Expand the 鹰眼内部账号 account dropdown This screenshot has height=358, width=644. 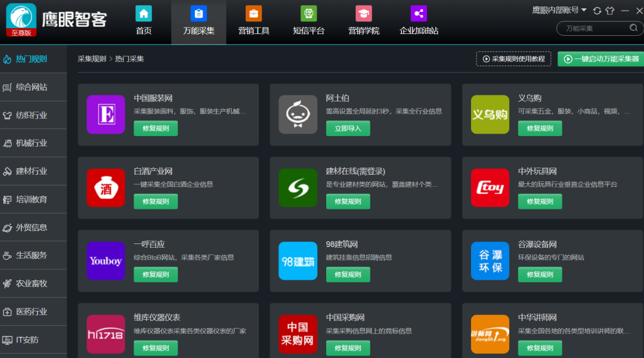click(559, 10)
